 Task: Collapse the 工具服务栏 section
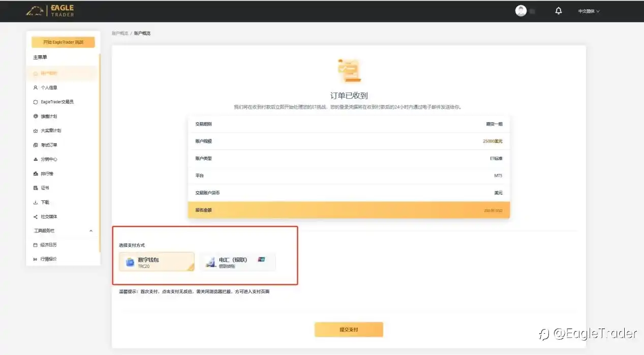pos(91,230)
